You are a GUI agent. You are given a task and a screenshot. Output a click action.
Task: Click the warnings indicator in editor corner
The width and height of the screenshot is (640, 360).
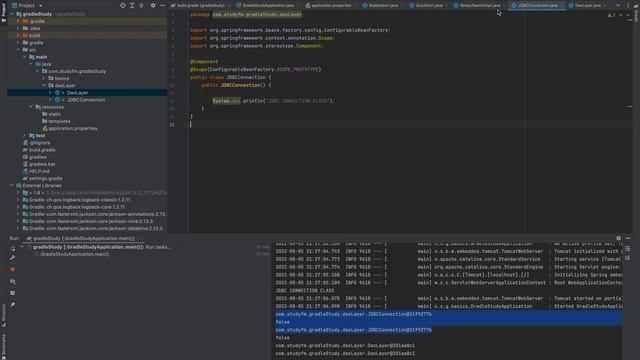611,15
